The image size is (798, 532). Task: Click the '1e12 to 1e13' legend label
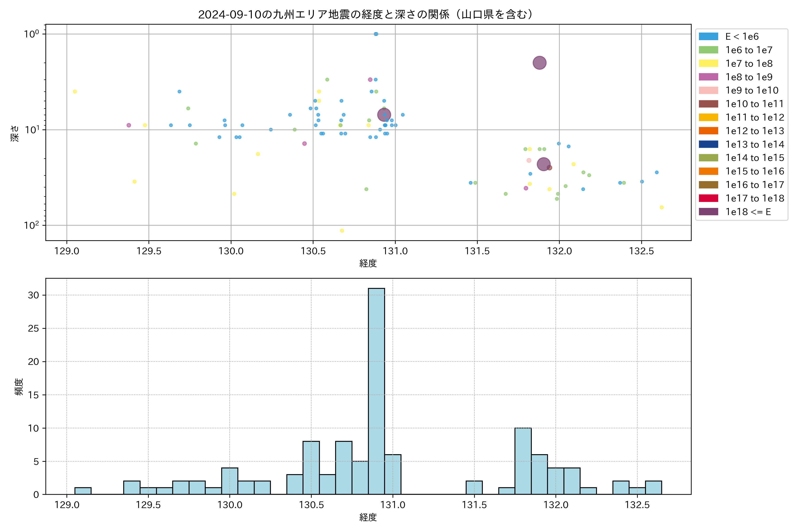(x=755, y=131)
